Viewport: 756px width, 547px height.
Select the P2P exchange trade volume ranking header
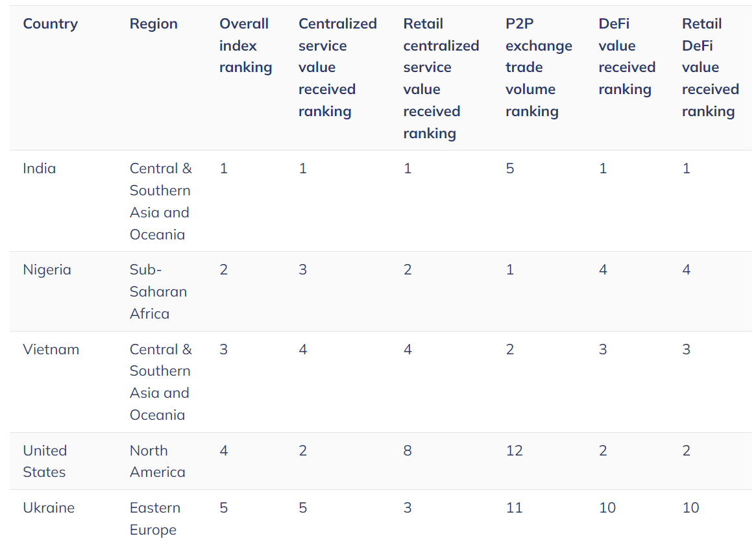pos(539,67)
